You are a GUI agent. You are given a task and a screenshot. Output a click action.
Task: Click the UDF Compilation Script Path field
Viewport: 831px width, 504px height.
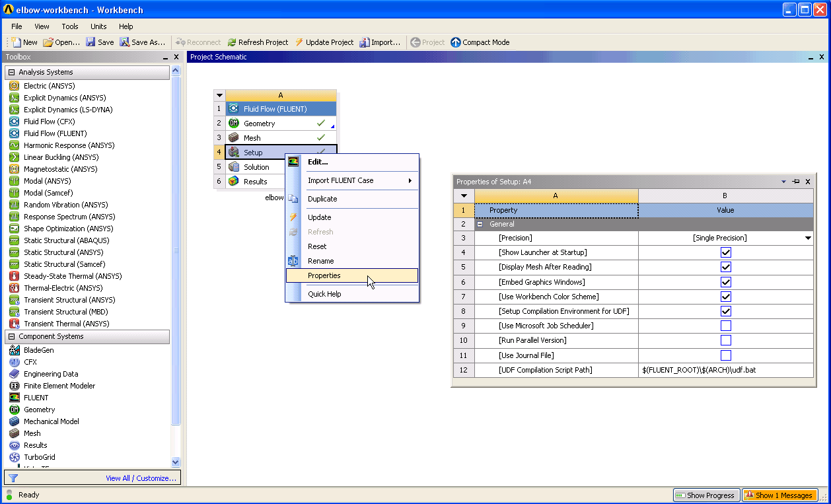click(x=726, y=370)
